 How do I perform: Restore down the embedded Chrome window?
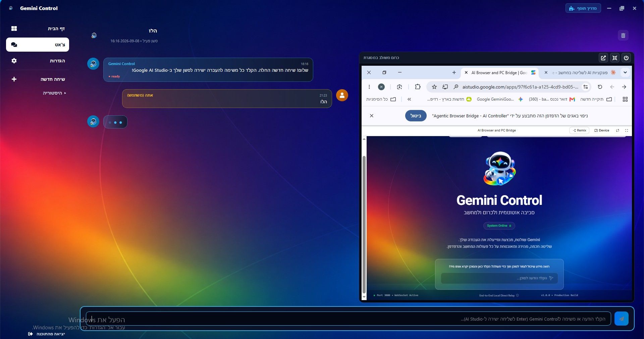pos(384,72)
